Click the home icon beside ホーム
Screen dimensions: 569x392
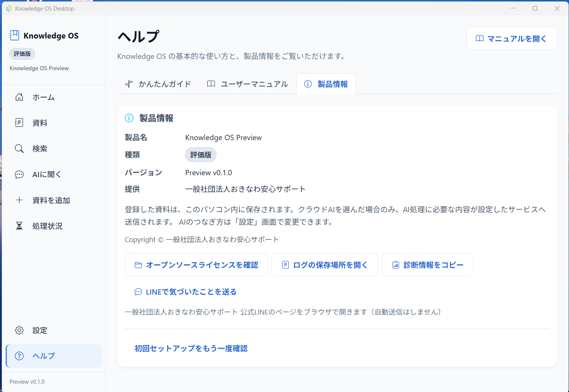19,97
